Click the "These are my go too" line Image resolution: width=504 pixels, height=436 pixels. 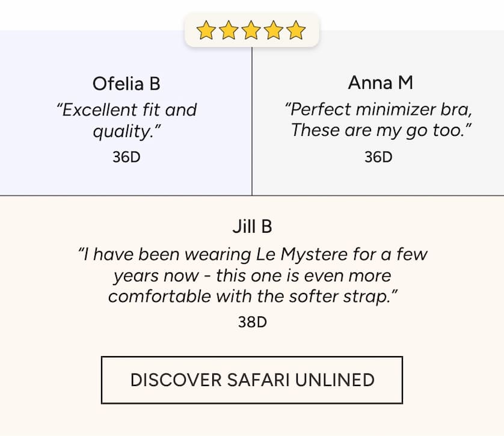point(381,130)
